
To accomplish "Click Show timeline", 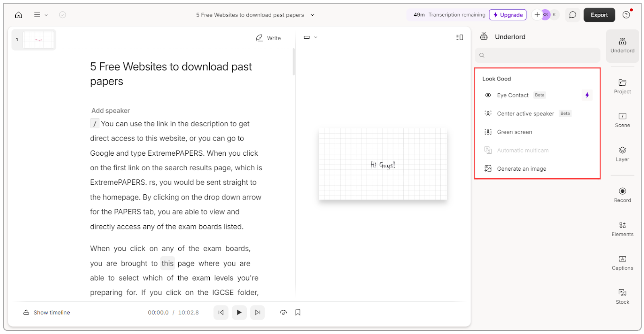I will pos(47,313).
